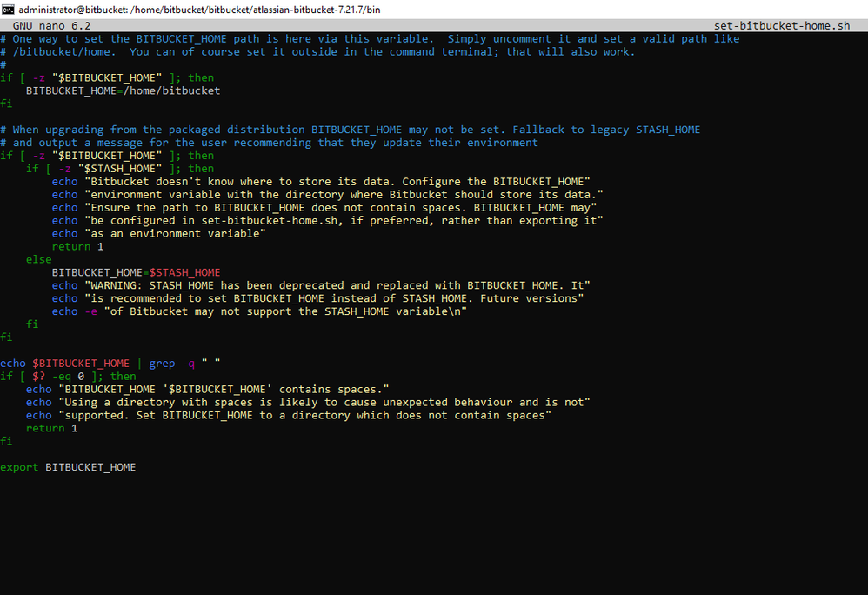Click the window title path ending in atlassian-bitbucket-7.21.7/bin

pos(199,10)
